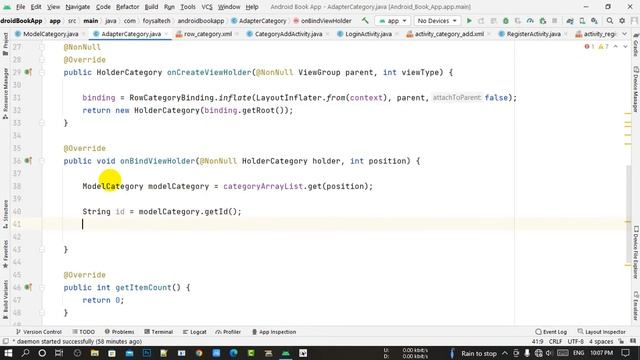
Task: Change 4 spaces indent setting
Action: click(601, 341)
